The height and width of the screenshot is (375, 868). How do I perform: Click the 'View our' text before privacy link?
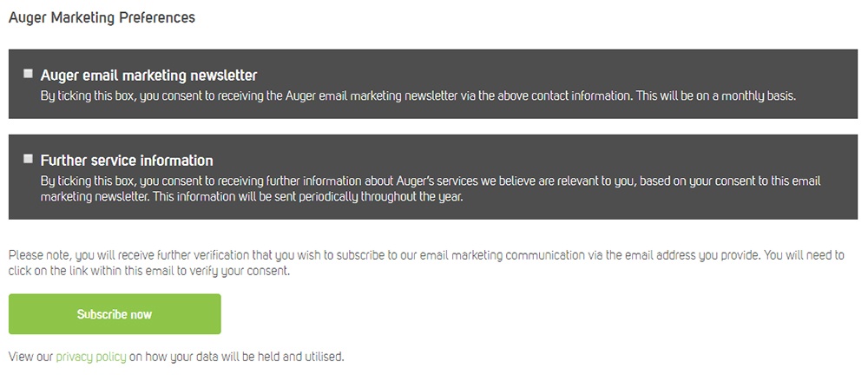click(x=31, y=357)
